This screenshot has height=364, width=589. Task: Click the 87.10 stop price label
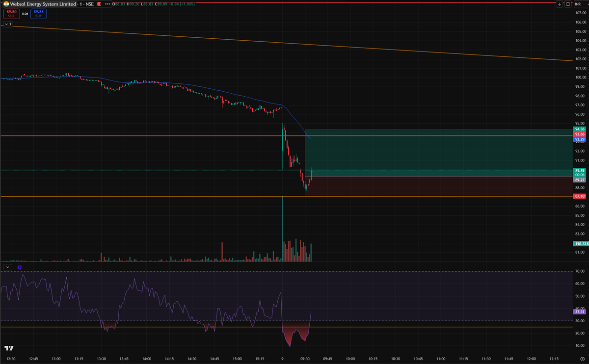click(x=580, y=196)
